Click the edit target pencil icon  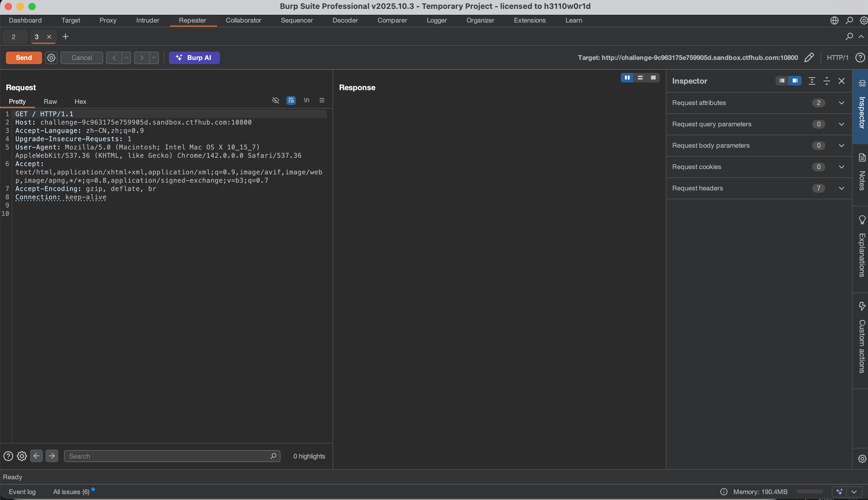tap(809, 57)
